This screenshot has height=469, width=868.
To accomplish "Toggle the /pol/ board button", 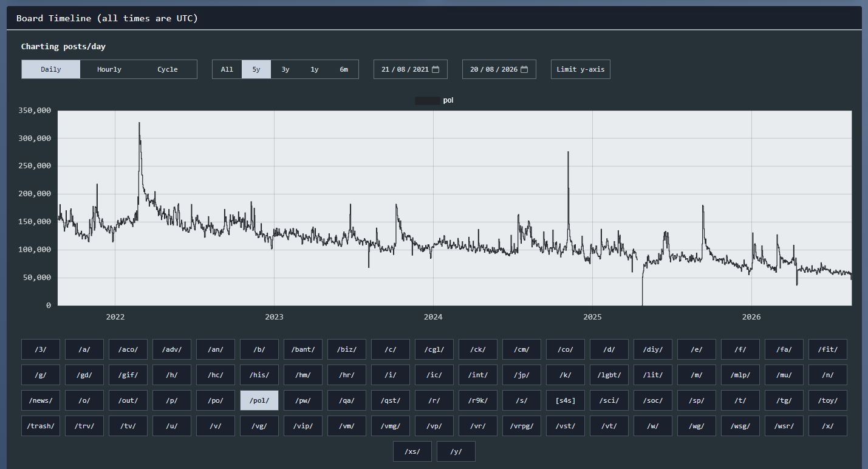I will pyautogui.click(x=259, y=400).
